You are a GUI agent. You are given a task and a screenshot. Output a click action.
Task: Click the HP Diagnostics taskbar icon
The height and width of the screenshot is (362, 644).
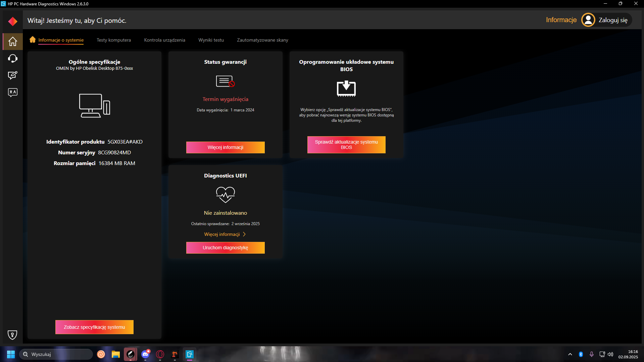[x=190, y=354]
